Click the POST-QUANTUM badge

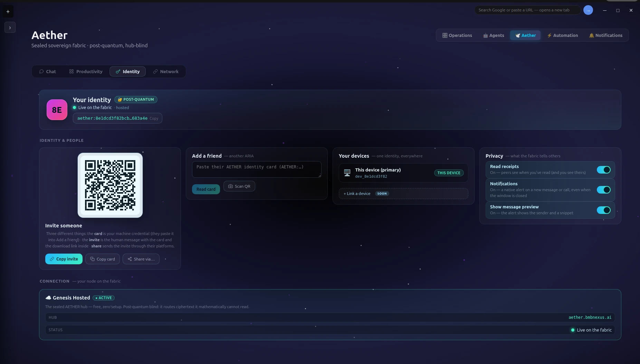pyautogui.click(x=136, y=99)
